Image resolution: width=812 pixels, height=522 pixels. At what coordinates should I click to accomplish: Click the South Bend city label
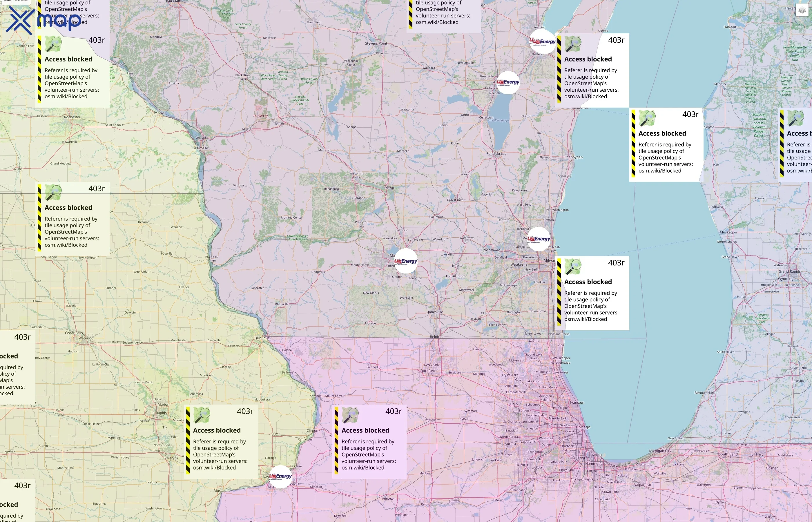[728, 454]
